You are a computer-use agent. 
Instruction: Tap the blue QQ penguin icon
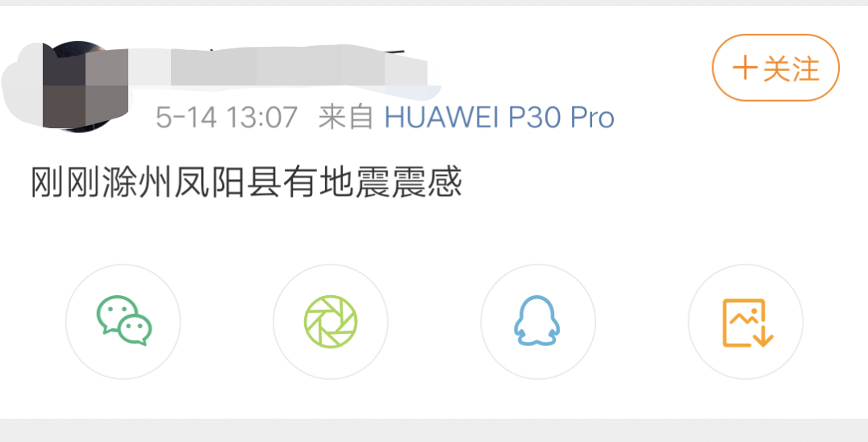[537, 321]
